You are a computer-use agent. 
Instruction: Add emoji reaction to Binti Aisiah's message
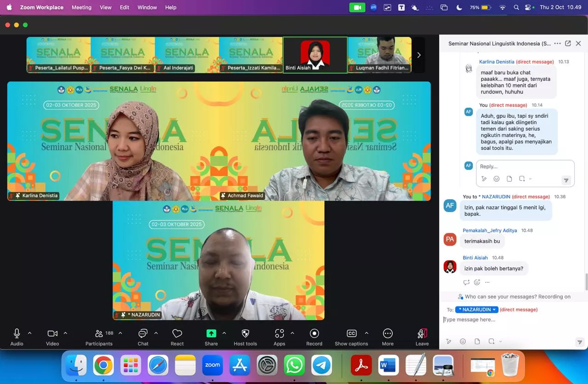coord(477,282)
